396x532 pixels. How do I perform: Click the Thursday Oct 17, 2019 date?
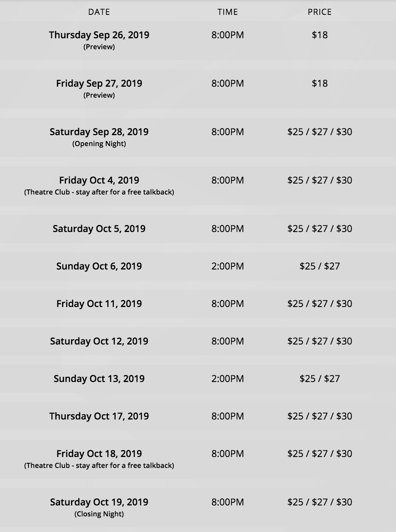[99, 416]
